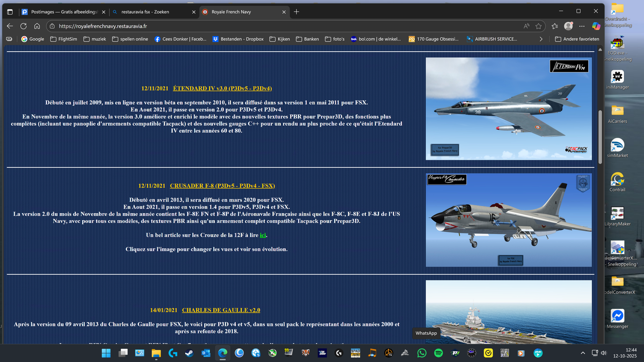The image size is (644, 362).
Task: Open the FlightSim bookmarks folder
Action: pyautogui.click(x=63, y=39)
